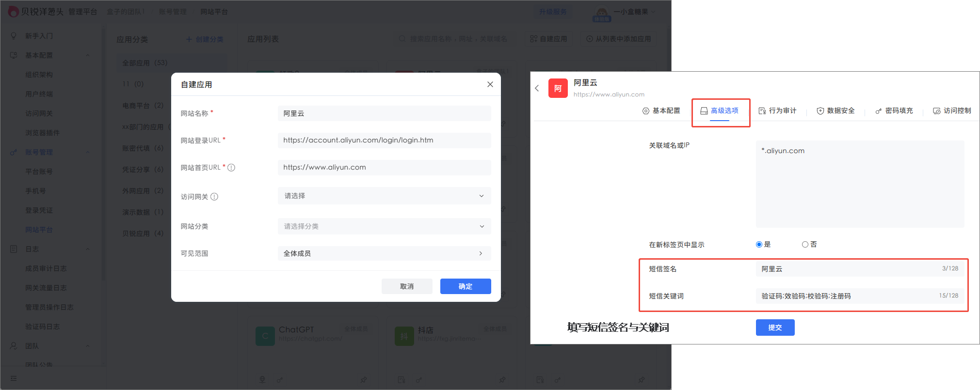The width and height of the screenshot is (980, 390).
Task: Open the 网站分类 dropdown
Action: coord(384,226)
